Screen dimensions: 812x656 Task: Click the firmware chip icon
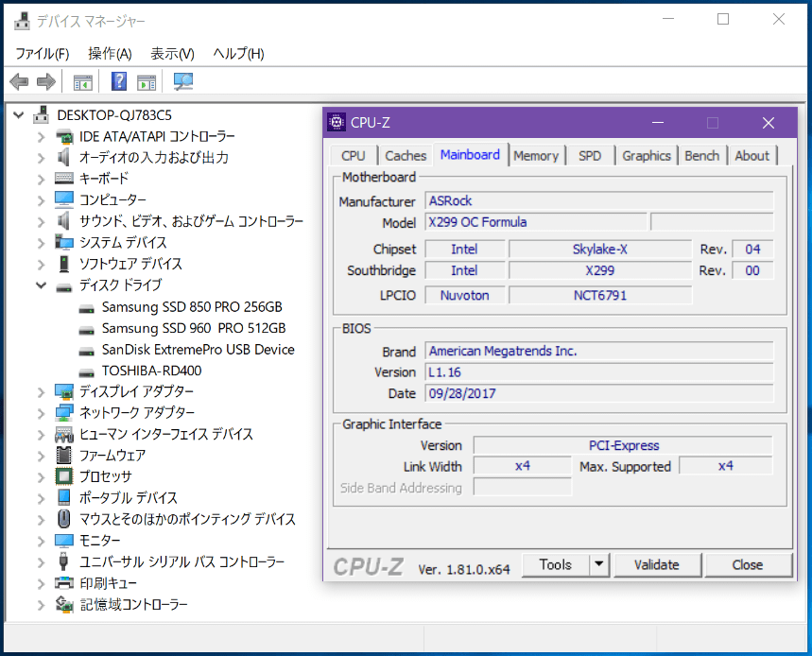tap(63, 455)
